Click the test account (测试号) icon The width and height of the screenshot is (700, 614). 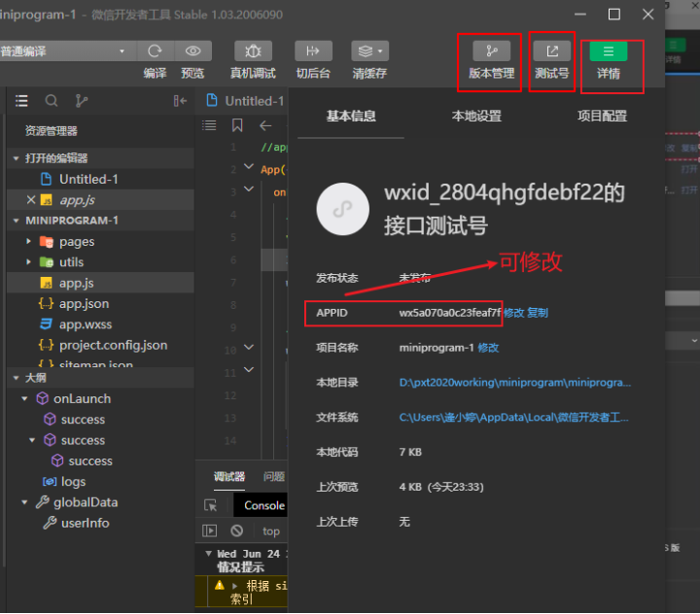552,51
